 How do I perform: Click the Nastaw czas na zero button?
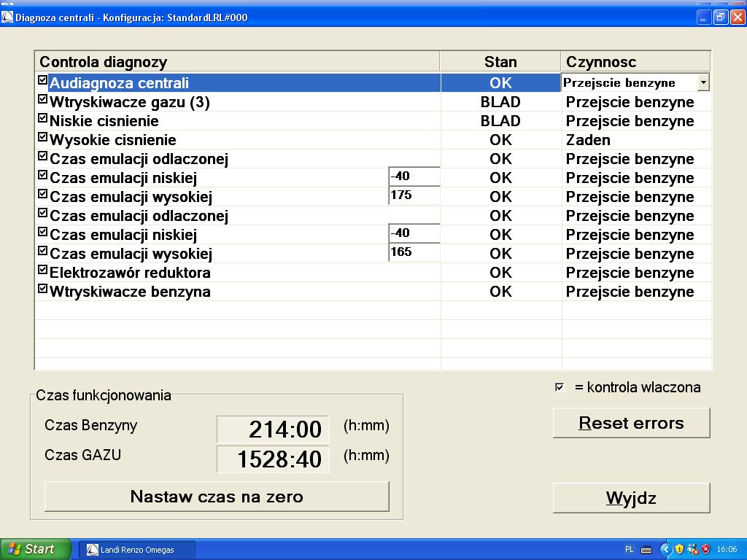[x=217, y=497]
